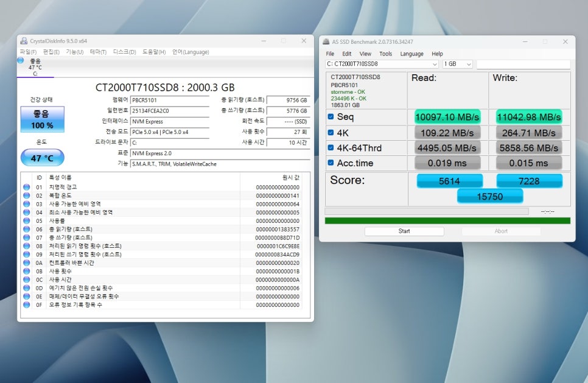This screenshot has height=383, width=588.
Task: Click the status orb for 오류 정보 기록 항목 수
Action: (x=27, y=304)
